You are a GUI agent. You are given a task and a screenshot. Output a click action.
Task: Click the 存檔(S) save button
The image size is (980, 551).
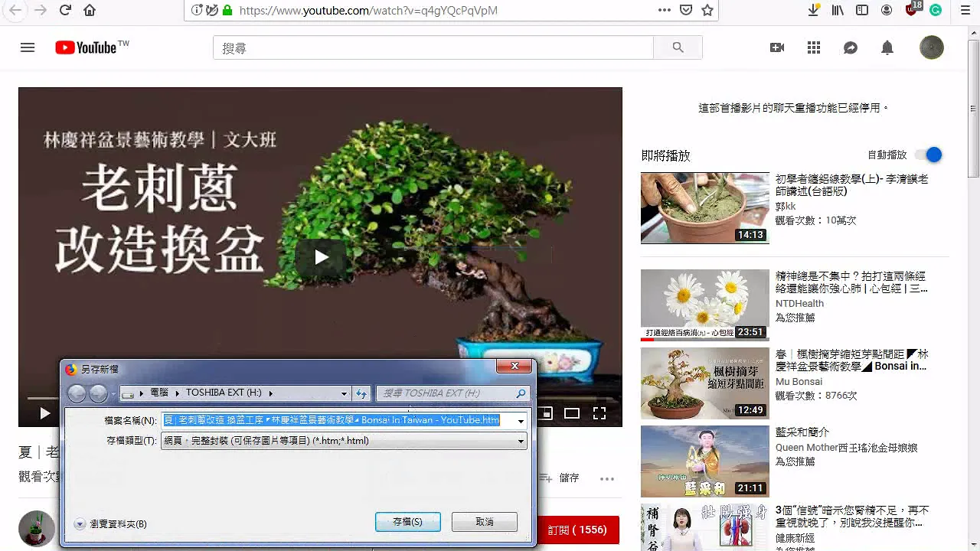[x=408, y=522]
